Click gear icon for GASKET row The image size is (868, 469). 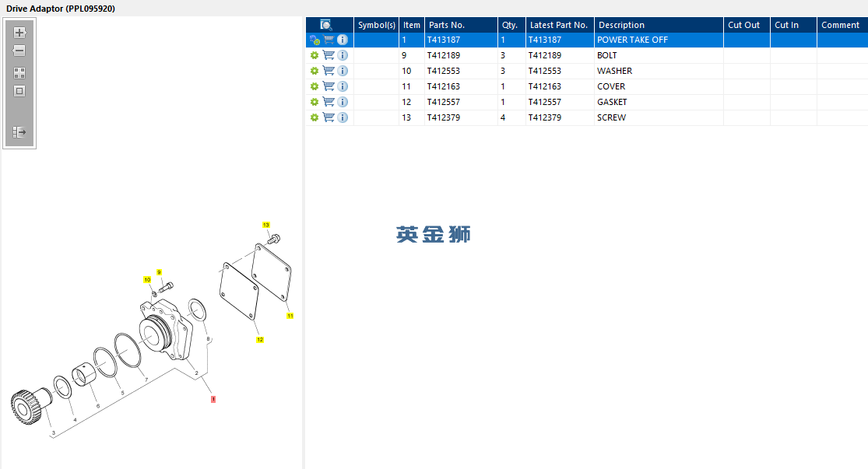coord(315,102)
